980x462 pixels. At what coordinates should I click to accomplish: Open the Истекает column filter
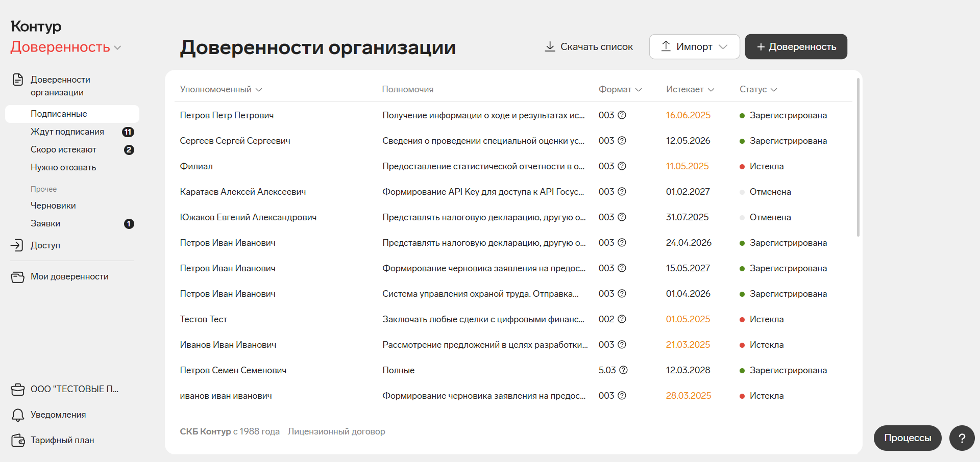point(690,89)
